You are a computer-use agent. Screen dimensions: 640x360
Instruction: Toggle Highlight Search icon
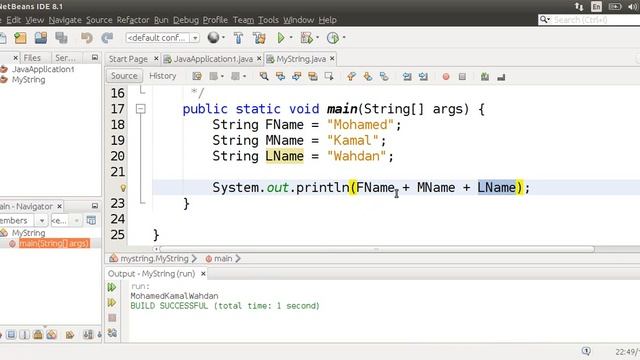[313, 76]
